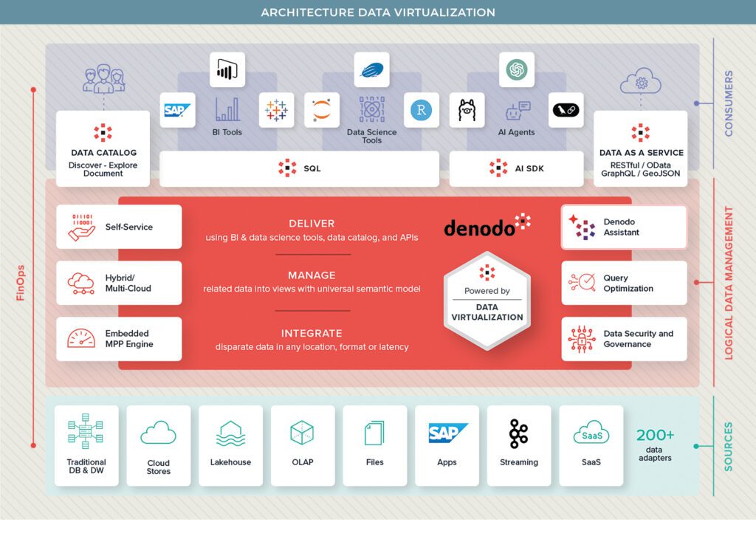Select the Embedded MPP Engine label
756x542 pixels.
click(x=129, y=338)
